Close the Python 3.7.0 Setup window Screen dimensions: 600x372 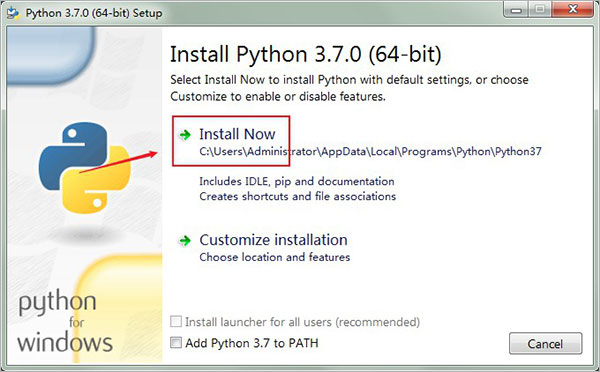point(573,9)
